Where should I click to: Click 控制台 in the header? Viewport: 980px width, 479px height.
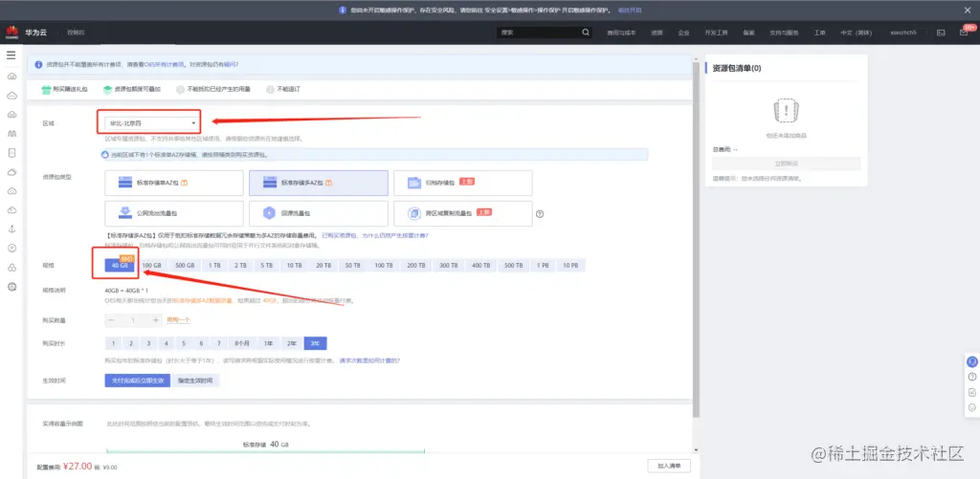pyautogui.click(x=76, y=32)
